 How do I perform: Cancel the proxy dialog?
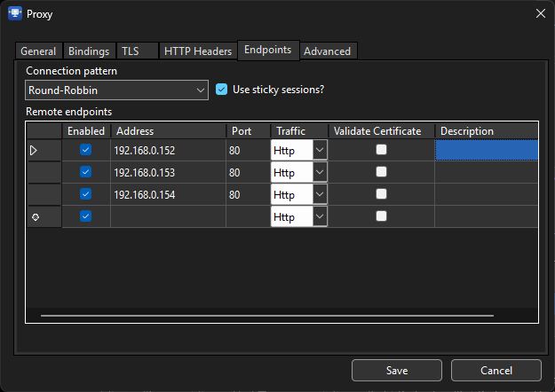coord(496,370)
